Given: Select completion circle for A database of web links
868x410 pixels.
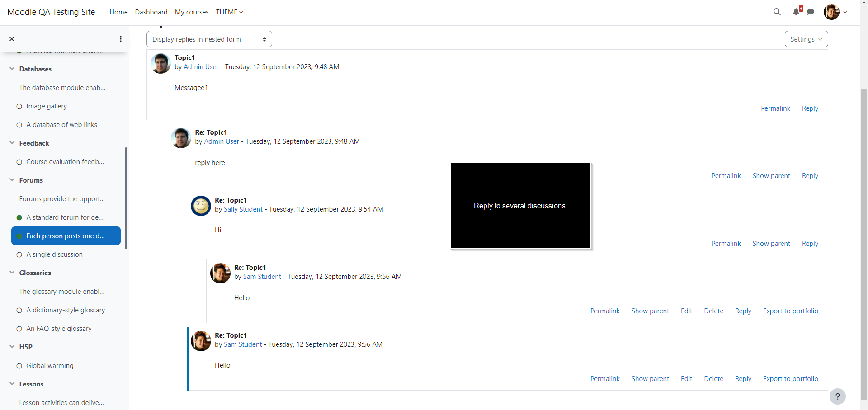Looking at the screenshot, I should [19, 125].
